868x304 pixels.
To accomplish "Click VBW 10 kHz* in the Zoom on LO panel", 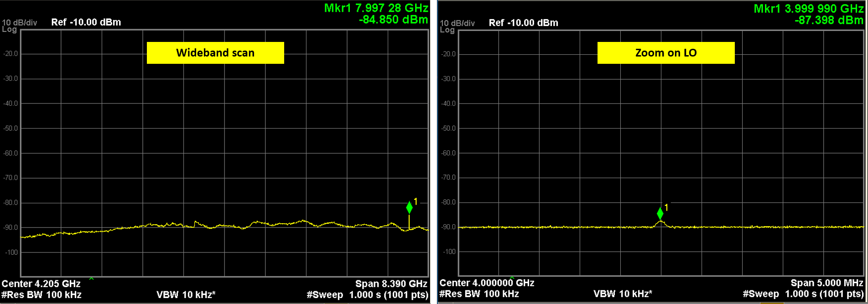I will pyautogui.click(x=623, y=294).
